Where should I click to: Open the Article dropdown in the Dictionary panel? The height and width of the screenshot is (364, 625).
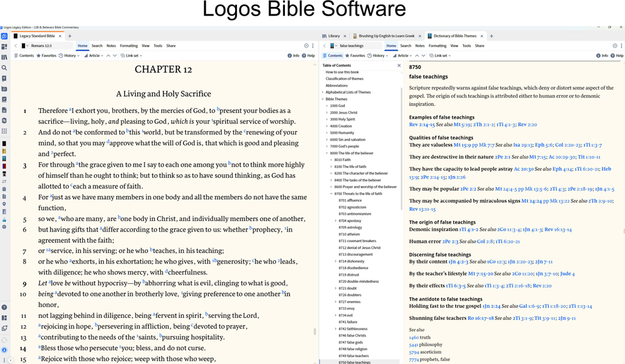click(x=402, y=56)
